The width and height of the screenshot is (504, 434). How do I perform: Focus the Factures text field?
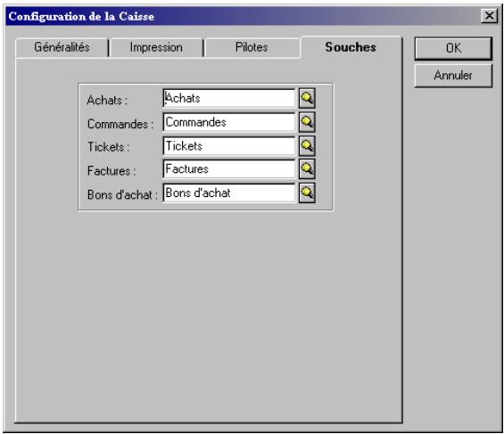click(x=229, y=168)
